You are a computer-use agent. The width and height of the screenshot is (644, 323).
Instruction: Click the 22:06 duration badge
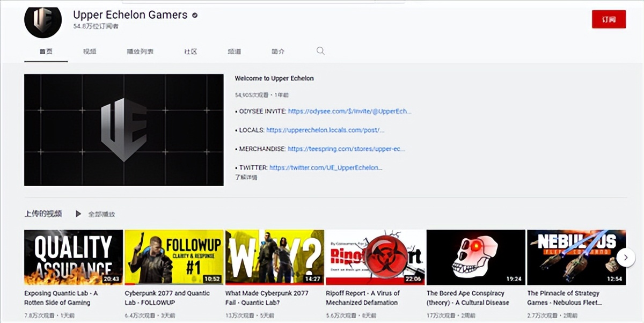413,279
